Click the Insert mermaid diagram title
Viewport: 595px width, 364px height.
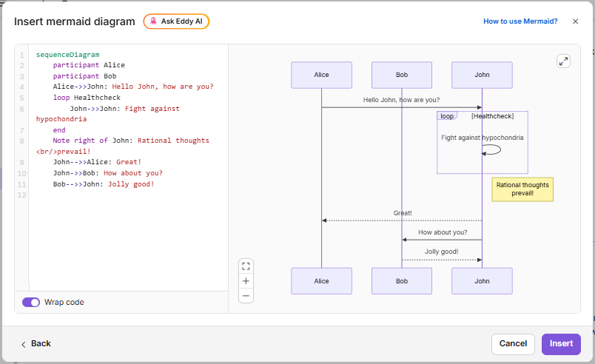click(74, 21)
